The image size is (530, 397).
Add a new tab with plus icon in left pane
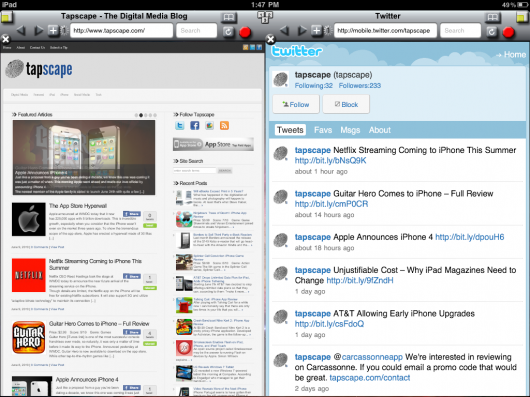[x=53, y=30]
